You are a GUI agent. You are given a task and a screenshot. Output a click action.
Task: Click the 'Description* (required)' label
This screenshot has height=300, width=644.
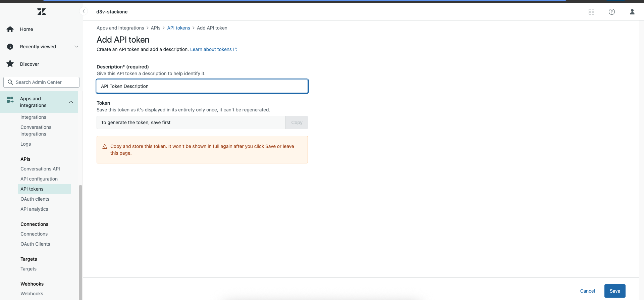click(x=123, y=67)
